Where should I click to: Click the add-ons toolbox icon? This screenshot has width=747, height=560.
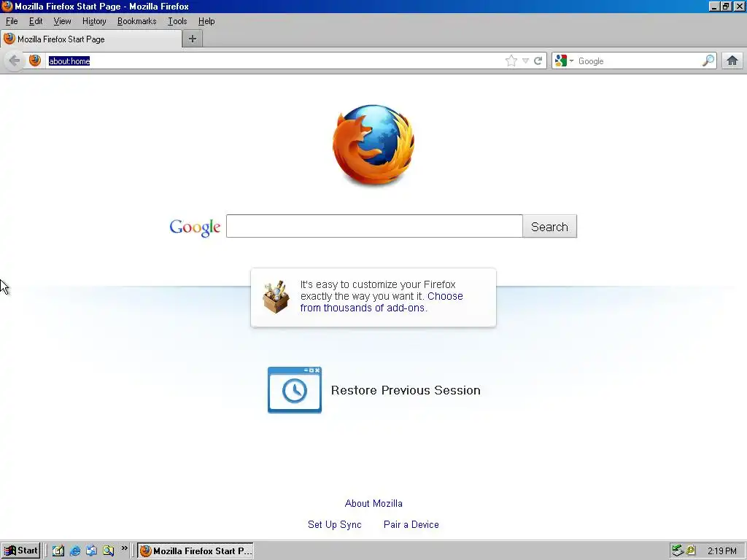click(276, 297)
